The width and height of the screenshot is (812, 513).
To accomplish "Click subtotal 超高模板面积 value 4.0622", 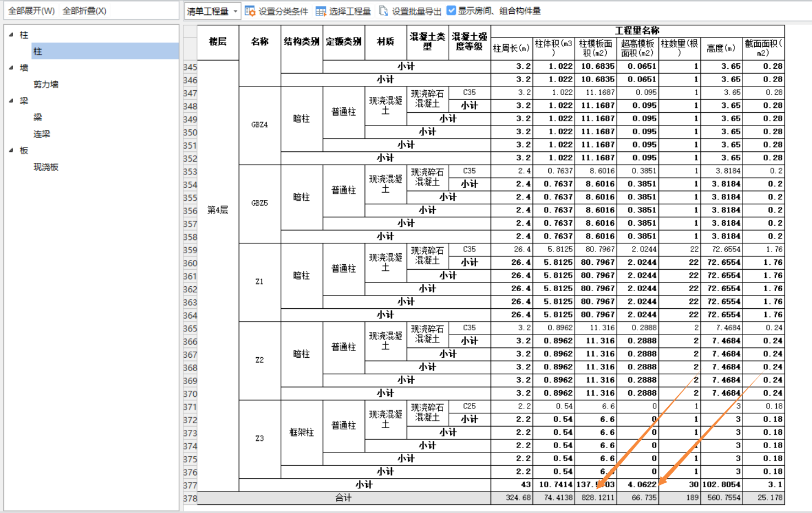I will pyautogui.click(x=637, y=485).
